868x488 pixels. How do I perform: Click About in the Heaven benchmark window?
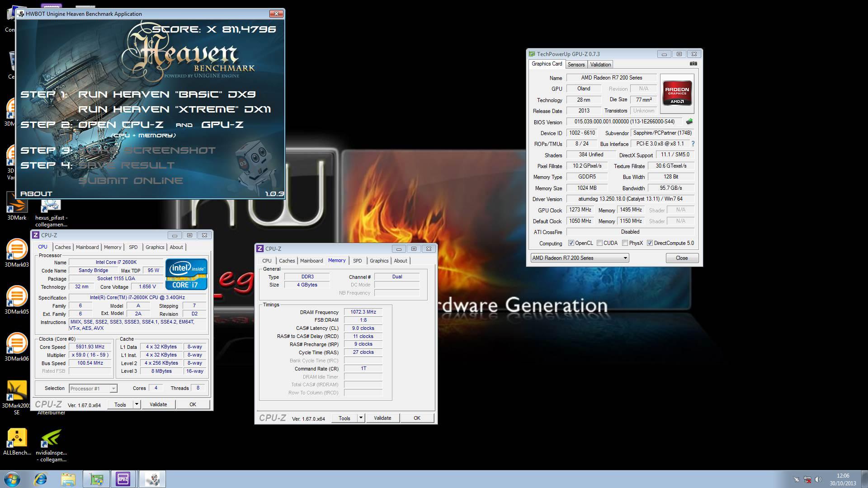pyautogui.click(x=36, y=193)
